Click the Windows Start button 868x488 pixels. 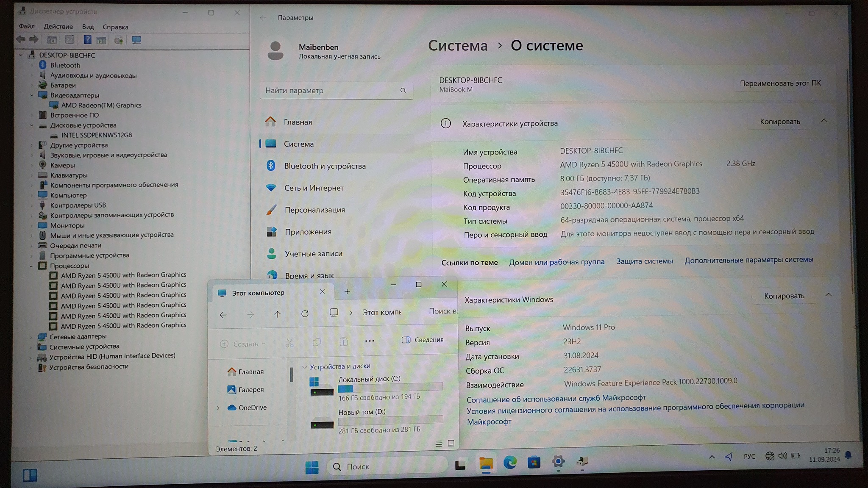coord(312,467)
